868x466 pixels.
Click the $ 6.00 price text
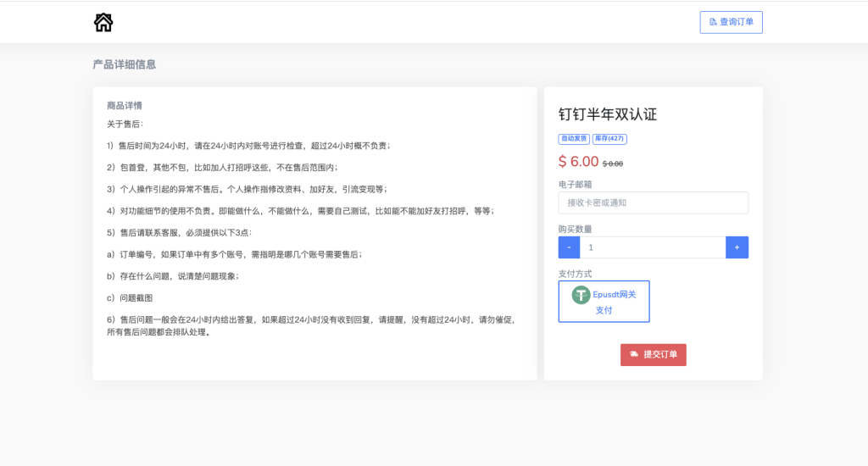point(578,162)
